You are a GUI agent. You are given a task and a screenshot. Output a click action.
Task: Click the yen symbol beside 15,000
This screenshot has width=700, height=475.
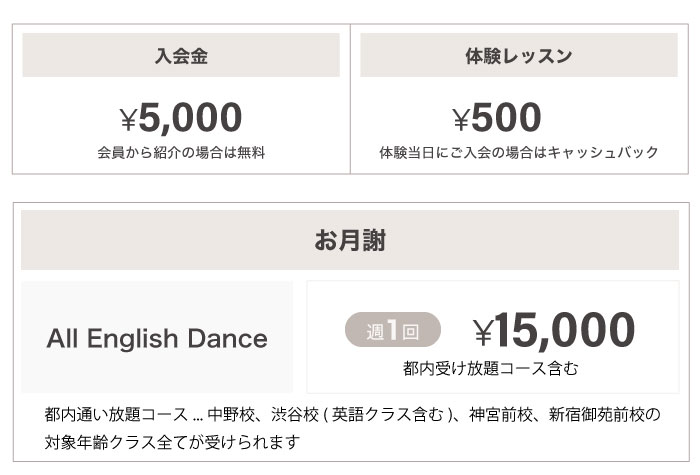483,333
